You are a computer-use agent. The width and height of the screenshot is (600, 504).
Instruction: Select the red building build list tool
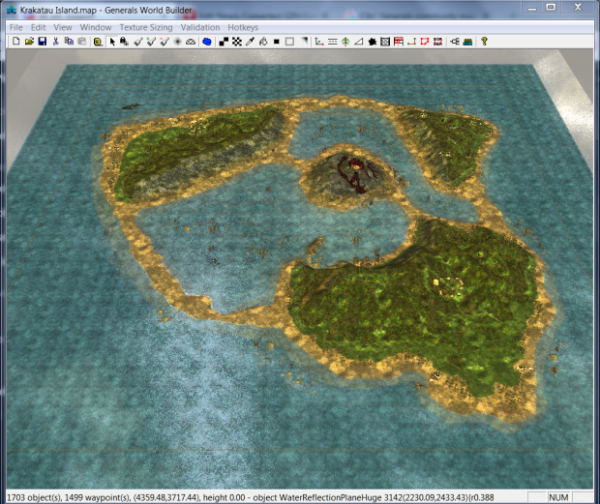tap(398, 41)
